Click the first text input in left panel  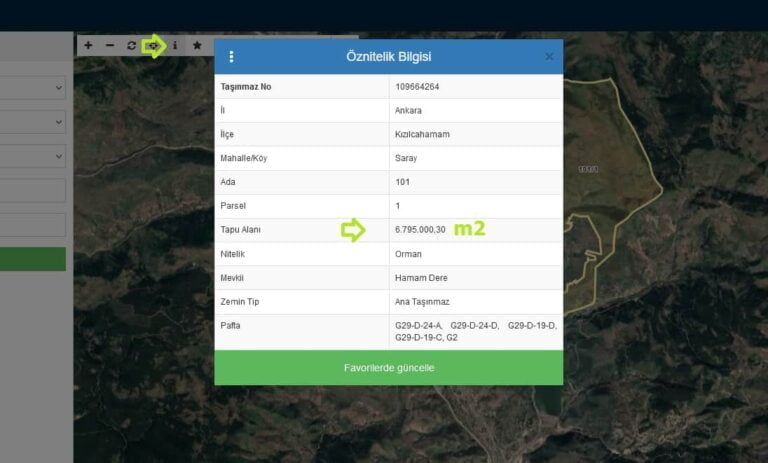click(x=33, y=190)
